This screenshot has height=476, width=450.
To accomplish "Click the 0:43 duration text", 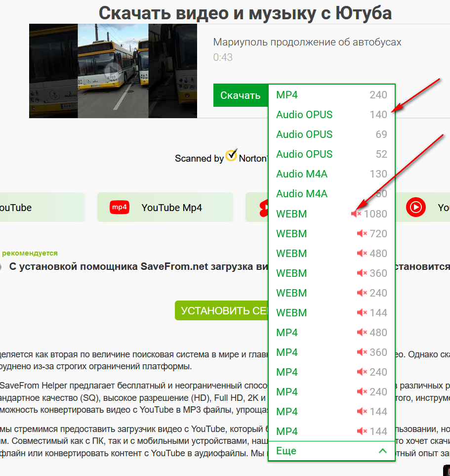I will point(223,57).
